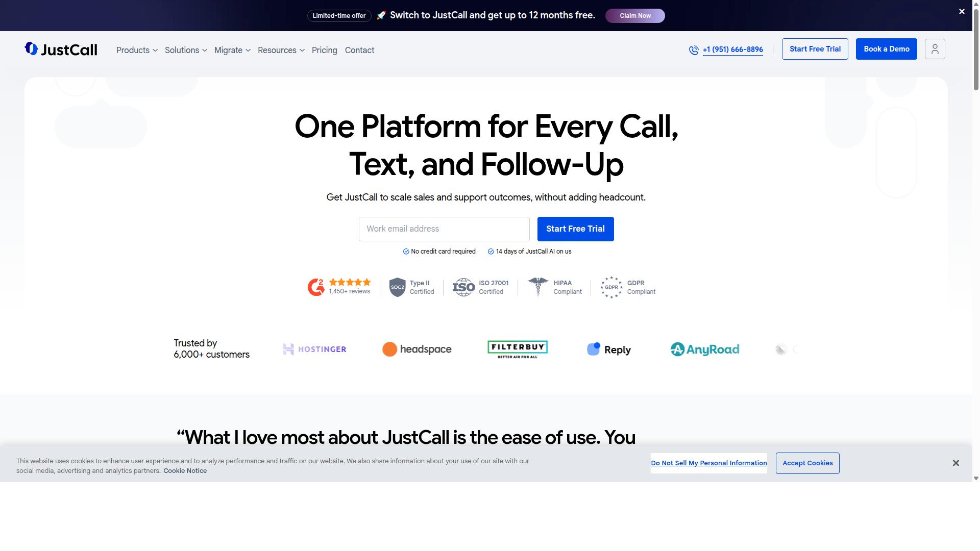This screenshot has width=980, height=551.
Task: Click the ISO 27001 badge icon
Action: coord(463,287)
